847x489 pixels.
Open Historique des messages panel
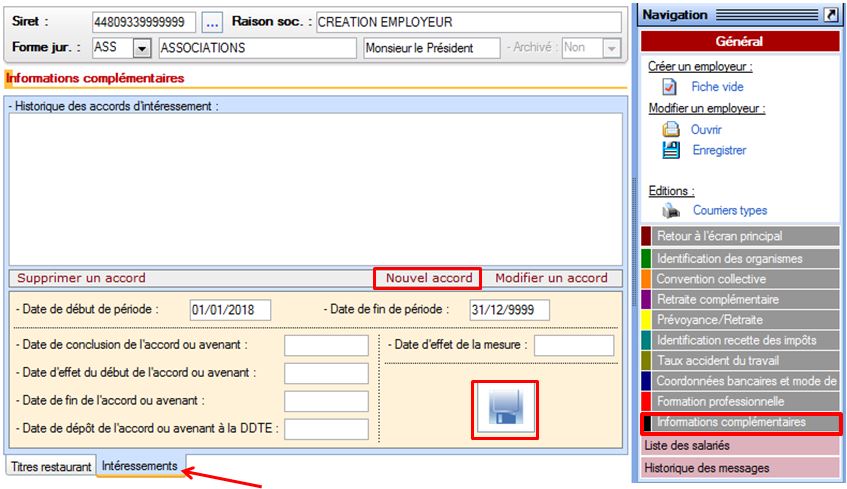(741, 468)
